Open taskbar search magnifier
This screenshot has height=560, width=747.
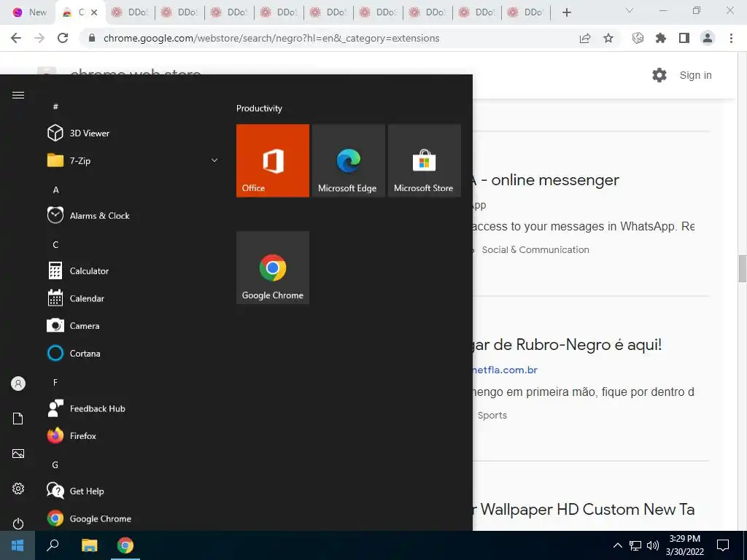click(53, 545)
